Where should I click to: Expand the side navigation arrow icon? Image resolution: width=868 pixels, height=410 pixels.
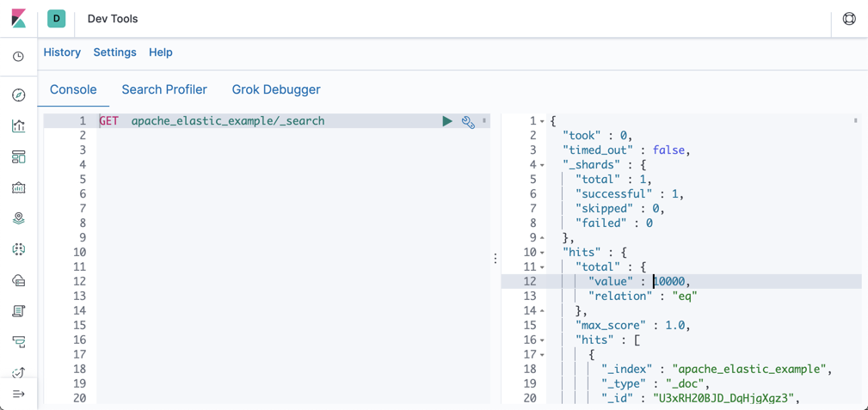coord(18,394)
